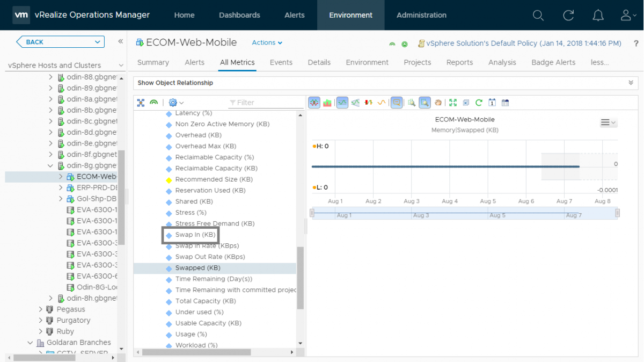Open the Administration menu
Screen dimensions: 644x362
(421, 15)
